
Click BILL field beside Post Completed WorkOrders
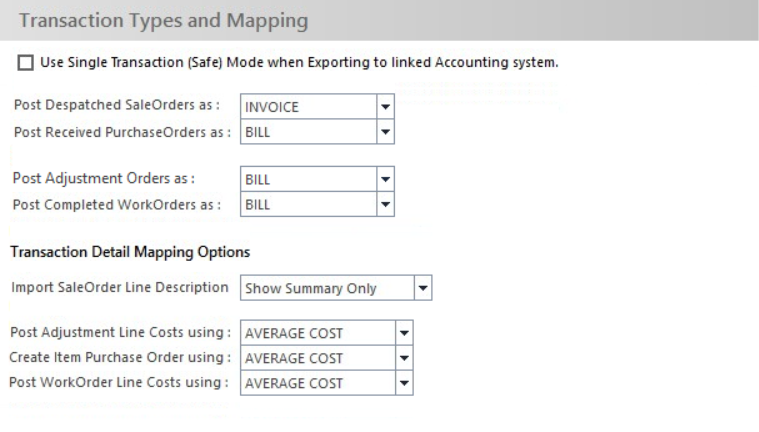click(x=308, y=204)
